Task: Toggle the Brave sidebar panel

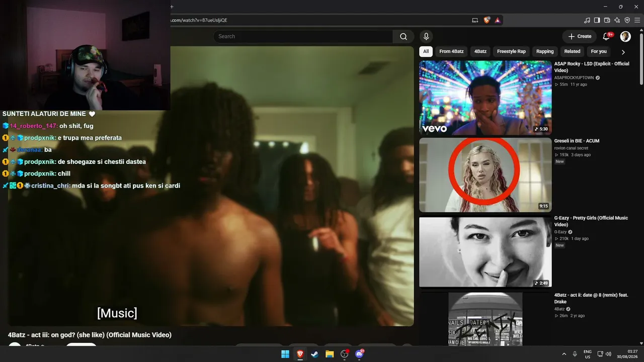Action: pyautogui.click(x=597, y=20)
